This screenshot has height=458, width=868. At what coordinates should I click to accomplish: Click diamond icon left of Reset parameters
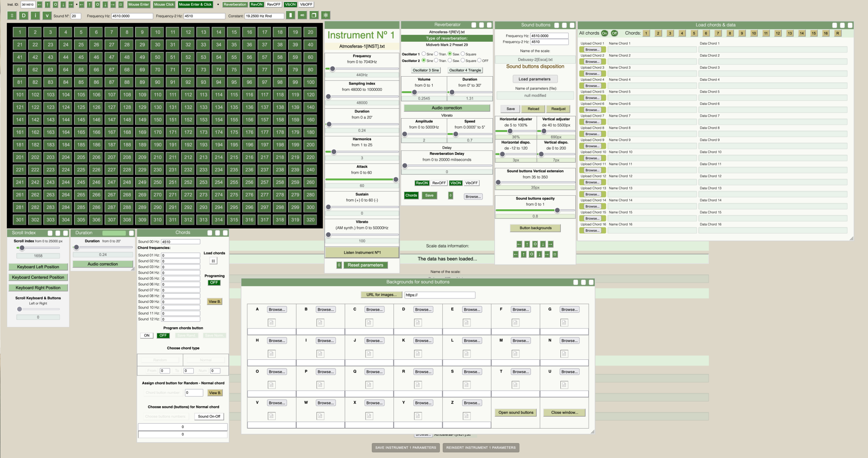339,265
